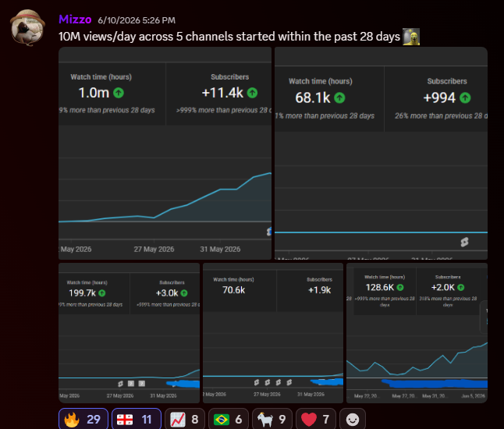This screenshot has width=504, height=429.
Task: Click green up arrow next to +11.4k
Action: (x=252, y=93)
